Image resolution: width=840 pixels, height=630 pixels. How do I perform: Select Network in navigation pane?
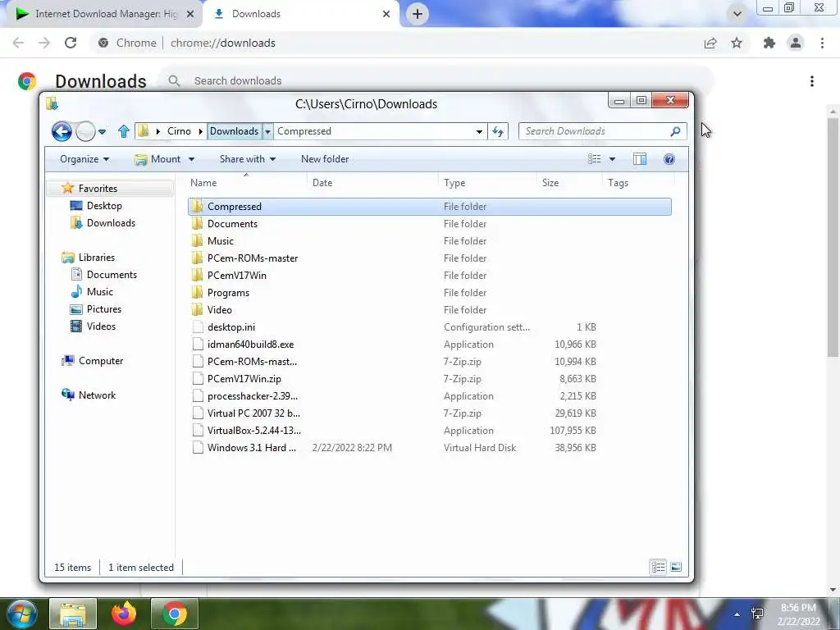[x=97, y=395]
